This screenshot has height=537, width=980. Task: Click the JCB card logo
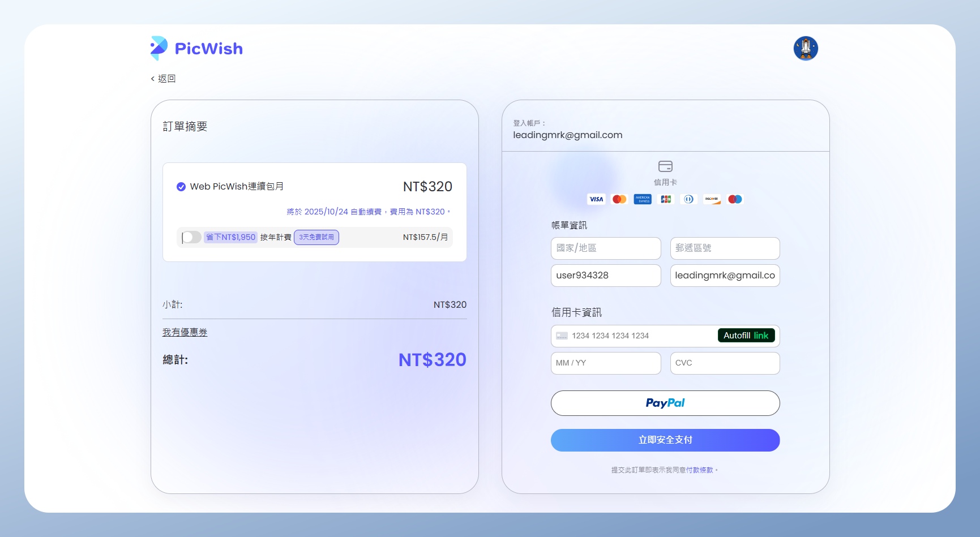coord(666,199)
